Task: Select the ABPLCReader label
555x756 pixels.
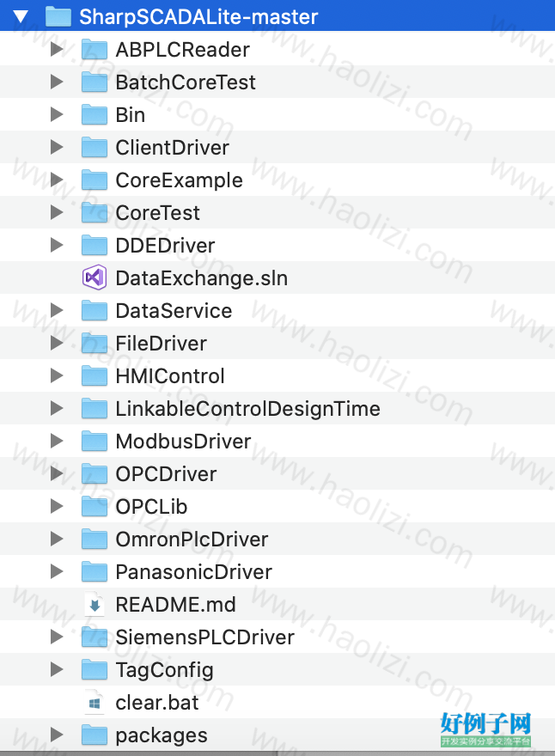Action: pyautogui.click(x=183, y=50)
